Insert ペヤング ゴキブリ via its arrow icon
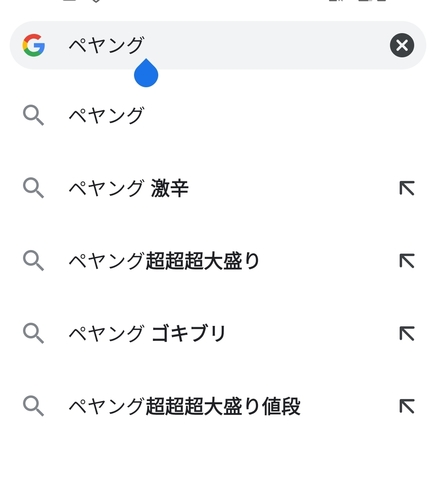This screenshot has width=436, height=500. [x=407, y=334]
